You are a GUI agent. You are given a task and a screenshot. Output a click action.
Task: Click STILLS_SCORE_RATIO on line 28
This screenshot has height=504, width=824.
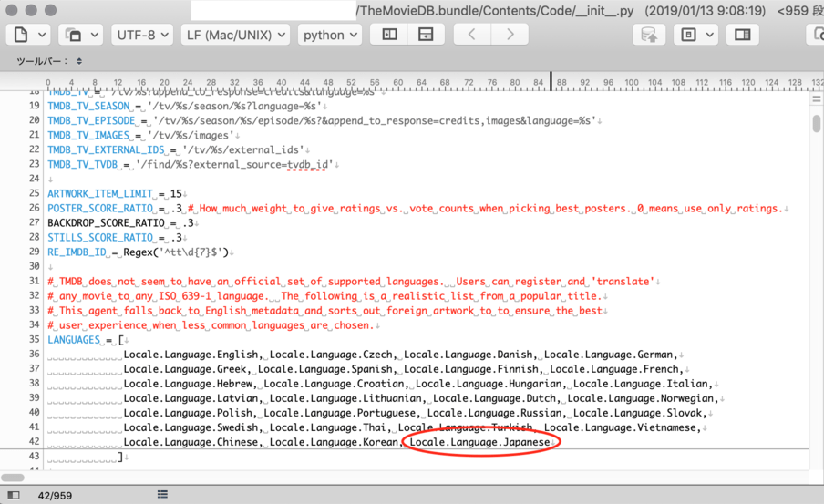click(x=100, y=238)
